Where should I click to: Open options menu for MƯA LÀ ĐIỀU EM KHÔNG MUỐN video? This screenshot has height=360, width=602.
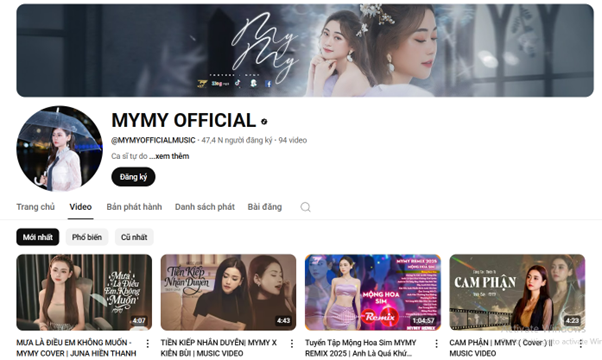(147, 343)
